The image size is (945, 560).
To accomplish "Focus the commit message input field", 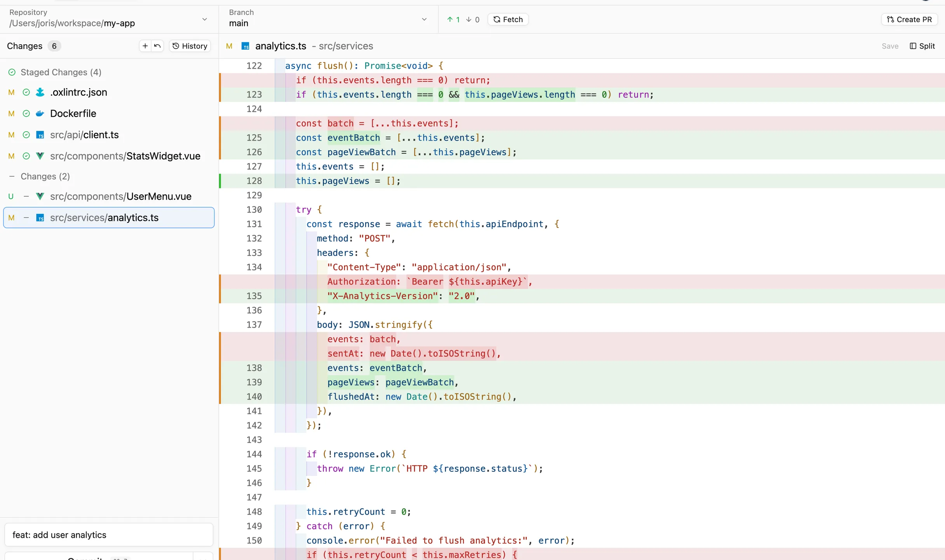I will pyautogui.click(x=109, y=535).
